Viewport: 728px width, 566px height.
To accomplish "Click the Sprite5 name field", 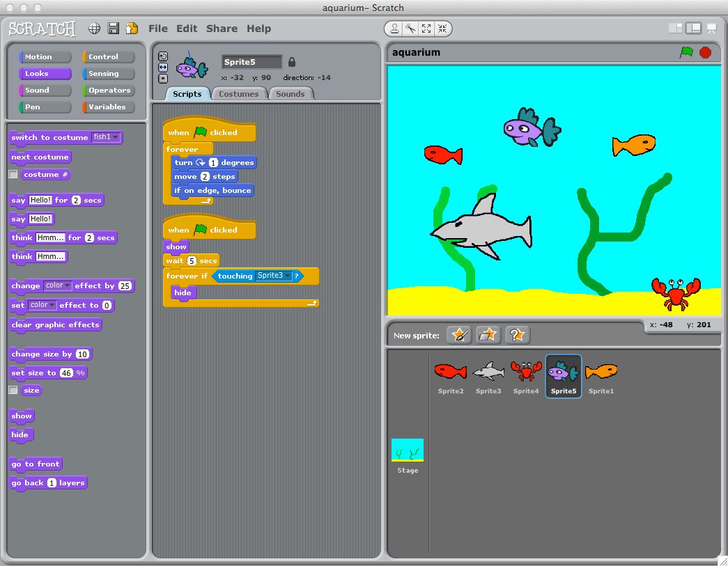I will tap(251, 62).
